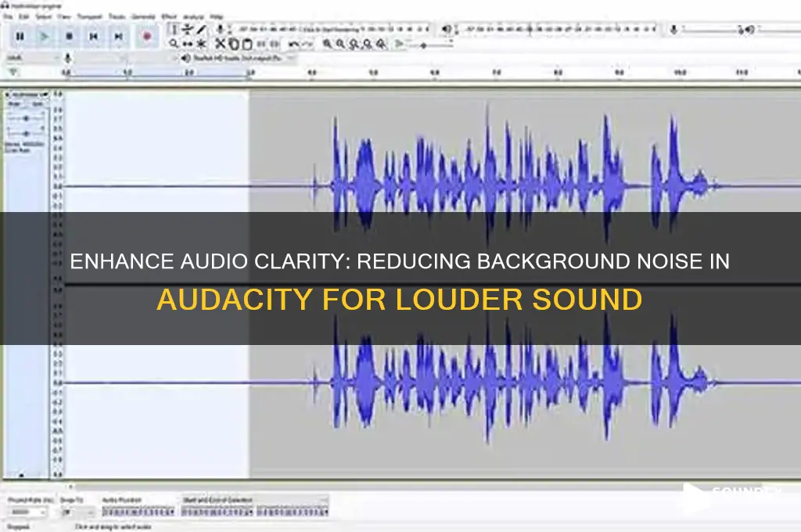Screen dimensions: 801x532
Task: Fit the whole project to width
Action: (x=368, y=44)
